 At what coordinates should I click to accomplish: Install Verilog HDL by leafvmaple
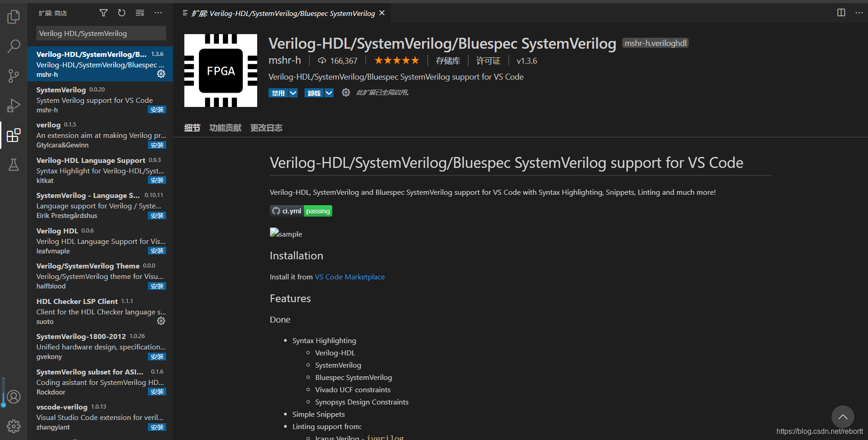[x=157, y=251]
